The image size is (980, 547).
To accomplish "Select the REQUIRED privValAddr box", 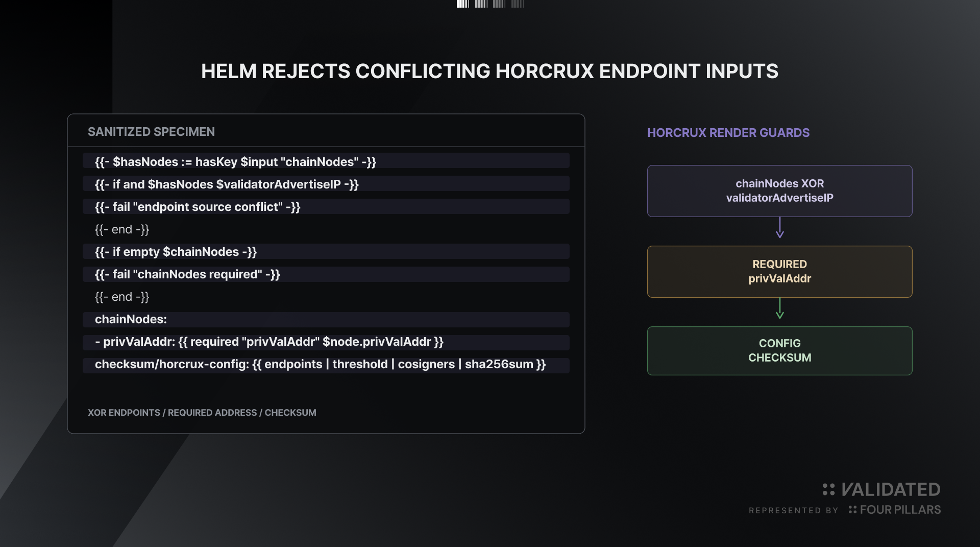I will coord(779,271).
